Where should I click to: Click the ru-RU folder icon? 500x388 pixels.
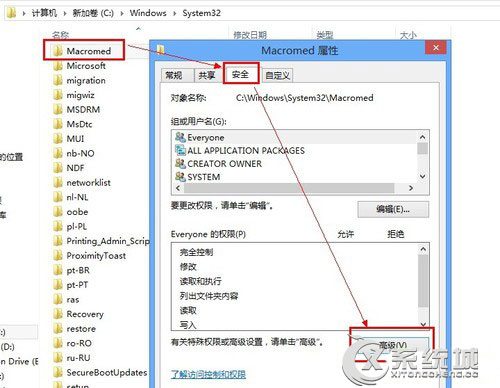(x=58, y=358)
